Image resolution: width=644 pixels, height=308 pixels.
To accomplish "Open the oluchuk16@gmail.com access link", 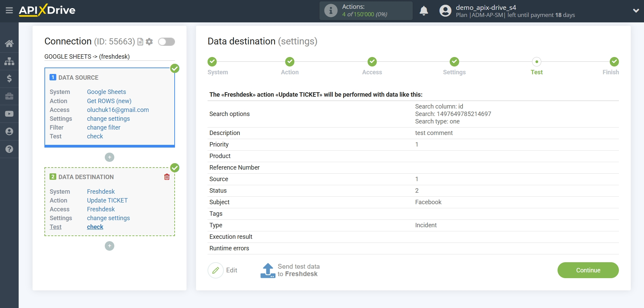I will click(x=118, y=110).
